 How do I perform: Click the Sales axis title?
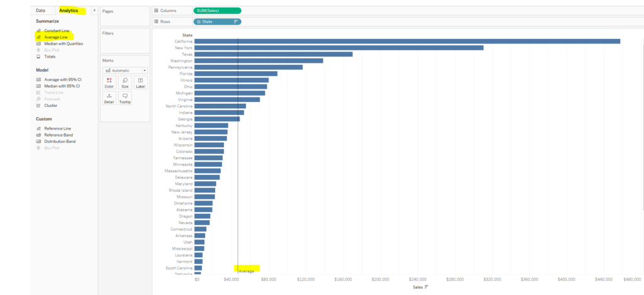click(418, 287)
